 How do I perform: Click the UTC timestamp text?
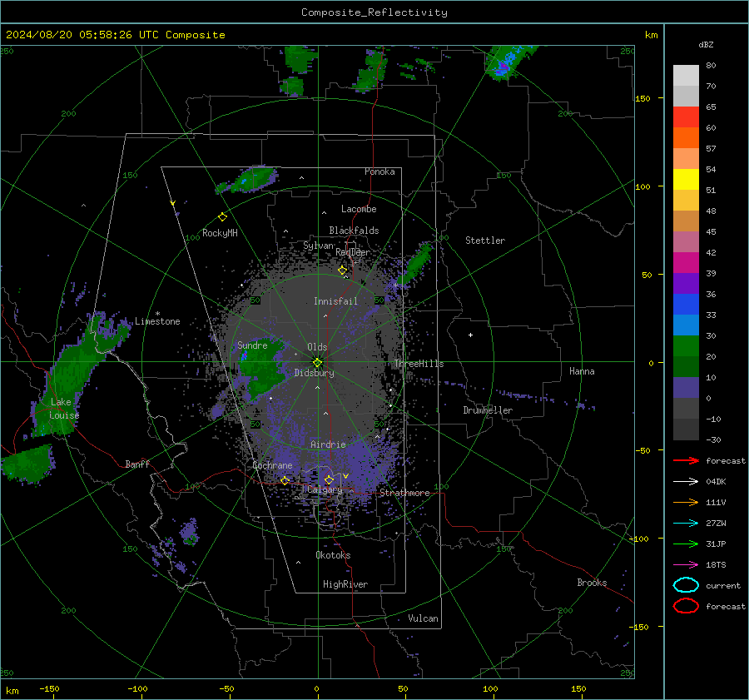(x=115, y=35)
